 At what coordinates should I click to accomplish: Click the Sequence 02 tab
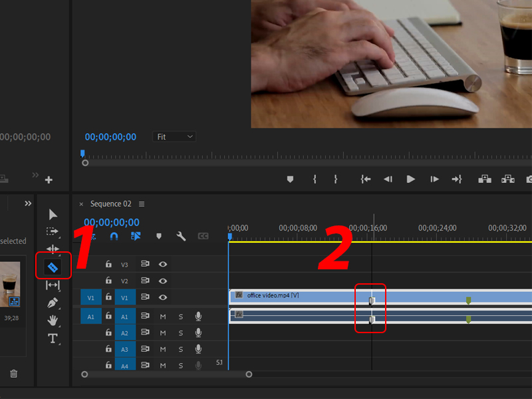pos(110,204)
